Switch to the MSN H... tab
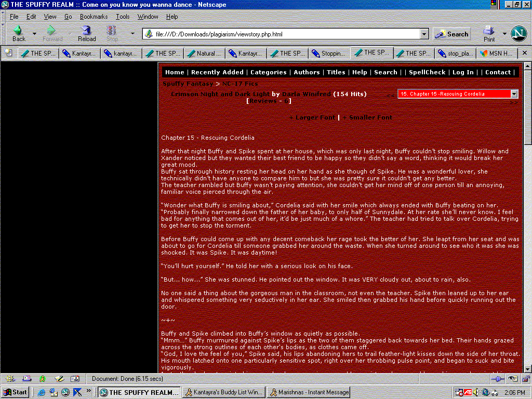Viewport: 532px width, 399px height. pos(497,54)
